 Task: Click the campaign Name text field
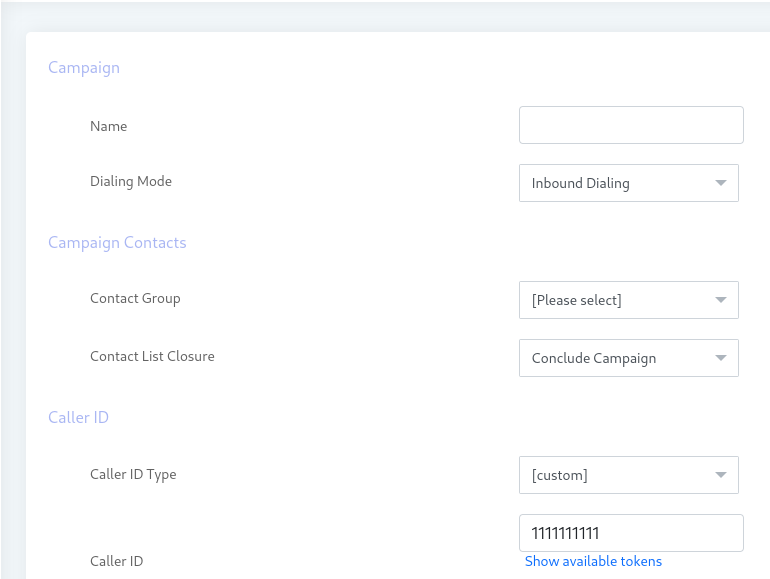(x=631, y=125)
